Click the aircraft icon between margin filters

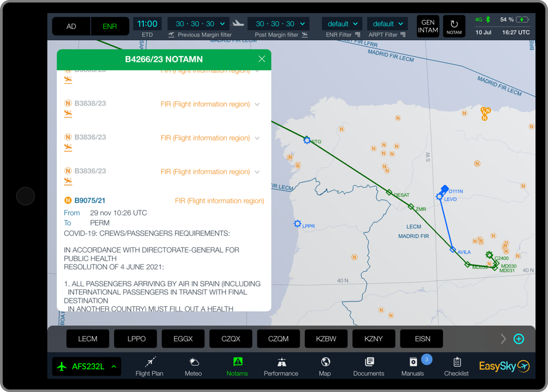pos(238,23)
